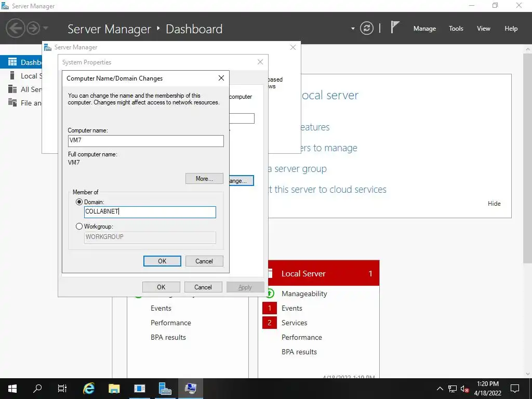Click the green Manageability status icon
This screenshot has height=399, width=532.
(271, 293)
